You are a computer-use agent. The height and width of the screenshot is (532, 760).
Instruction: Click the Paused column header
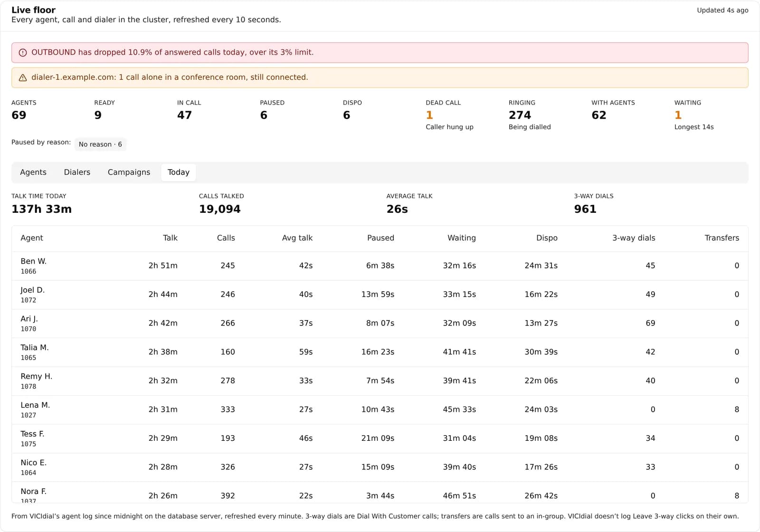pyautogui.click(x=380, y=238)
